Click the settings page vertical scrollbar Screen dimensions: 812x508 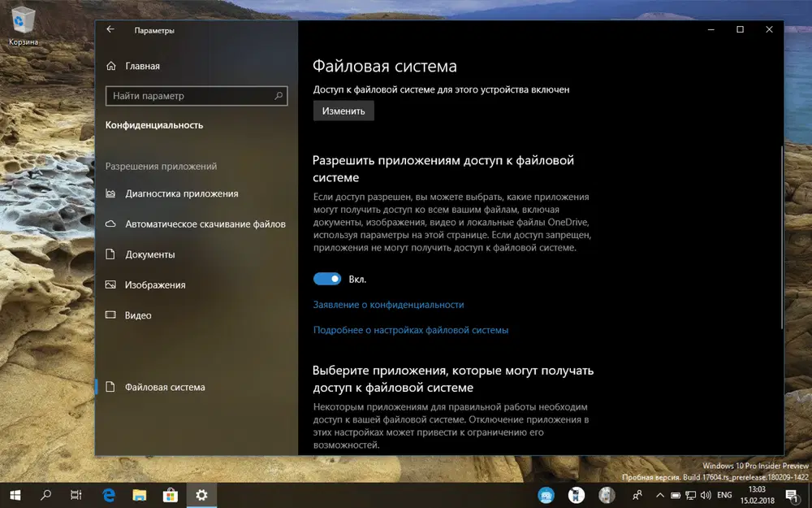click(x=781, y=237)
